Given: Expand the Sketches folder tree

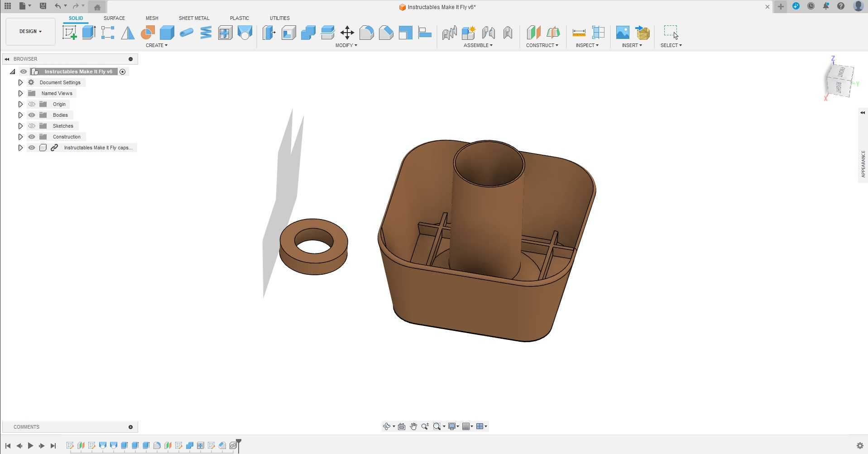Looking at the screenshot, I should point(20,126).
